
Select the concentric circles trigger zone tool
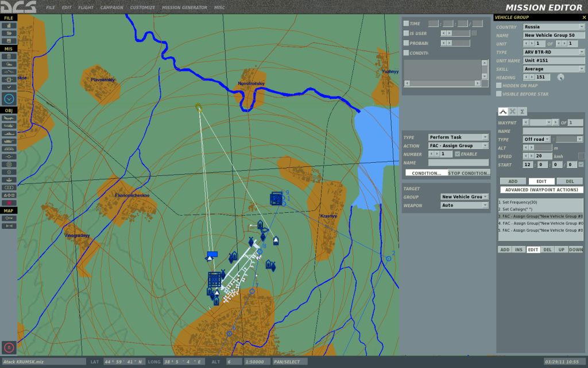pyautogui.click(x=9, y=164)
